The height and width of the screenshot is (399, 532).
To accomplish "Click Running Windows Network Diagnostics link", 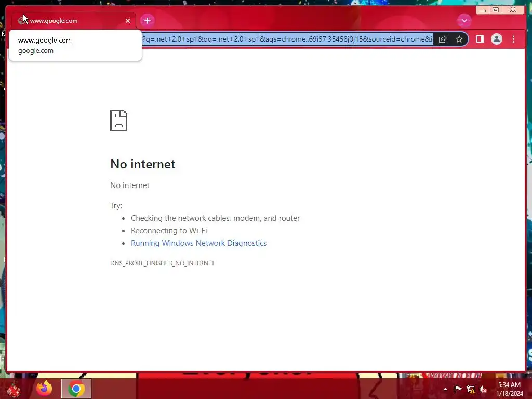I will [x=199, y=243].
